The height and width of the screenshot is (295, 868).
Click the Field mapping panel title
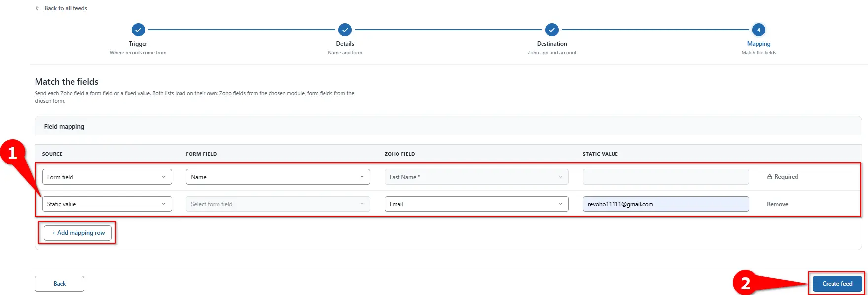pos(64,127)
